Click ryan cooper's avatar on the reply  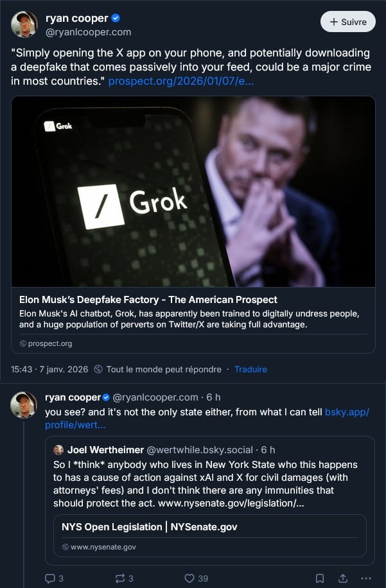pyautogui.click(x=24, y=404)
